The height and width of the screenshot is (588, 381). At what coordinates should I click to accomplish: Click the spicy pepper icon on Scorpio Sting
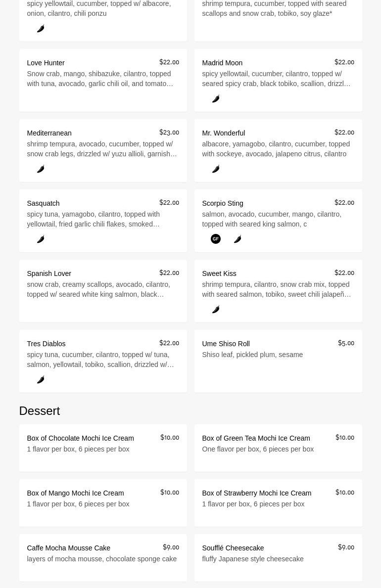coord(238,239)
